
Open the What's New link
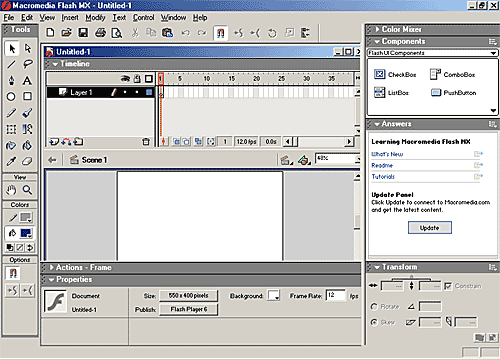coord(387,154)
